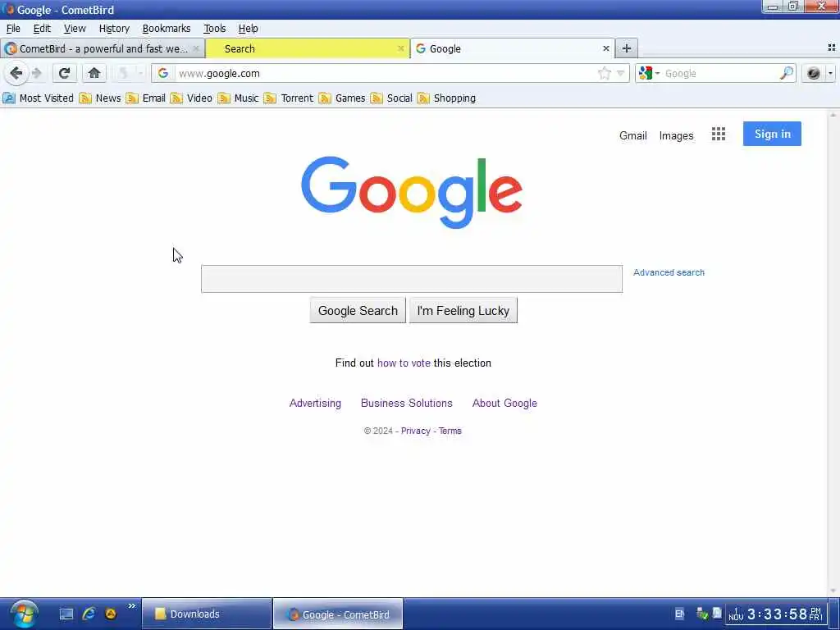Open the Terms link
This screenshot has height=630, width=840.
[450, 431]
